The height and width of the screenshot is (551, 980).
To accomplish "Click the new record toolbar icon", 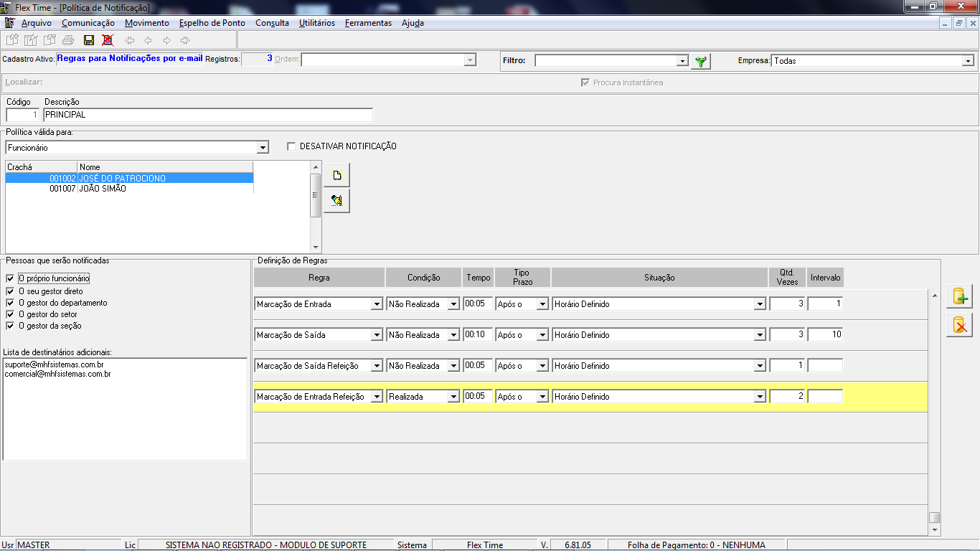I will coord(12,40).
